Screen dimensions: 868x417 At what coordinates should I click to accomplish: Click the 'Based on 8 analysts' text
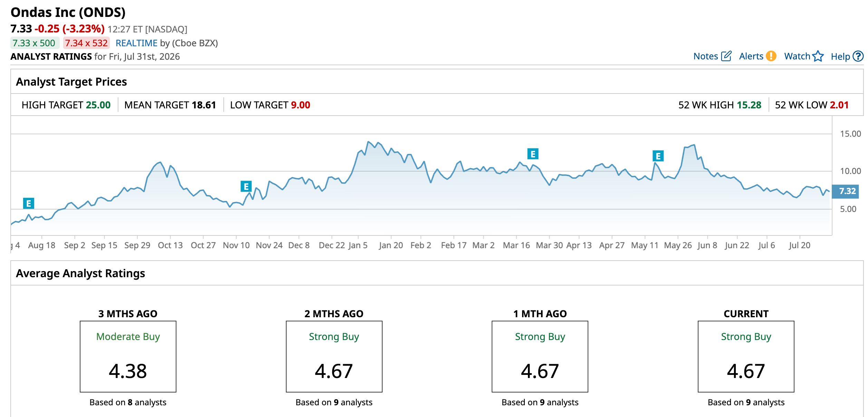128,403
